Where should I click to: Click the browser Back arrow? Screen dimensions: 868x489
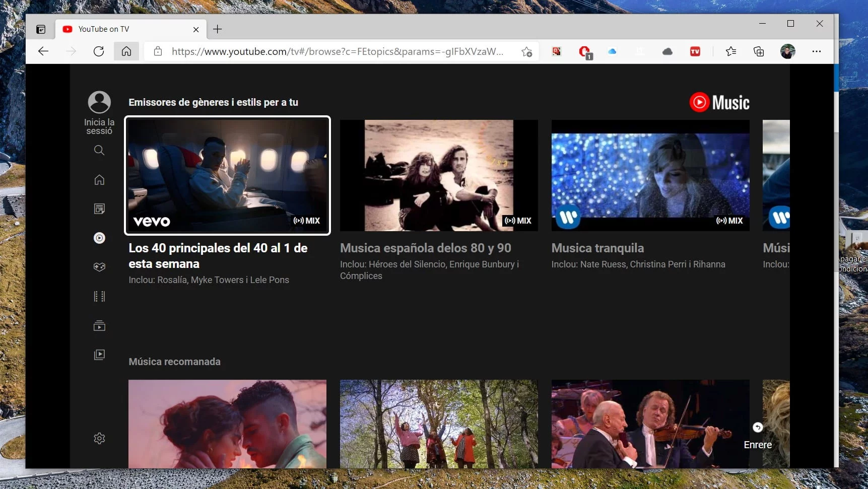tap(43, 51)
